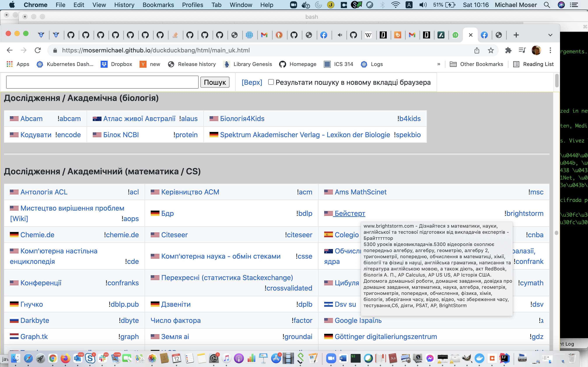Go back to previous page
Viewport: 588px width, 367px height.
(10, 50)
